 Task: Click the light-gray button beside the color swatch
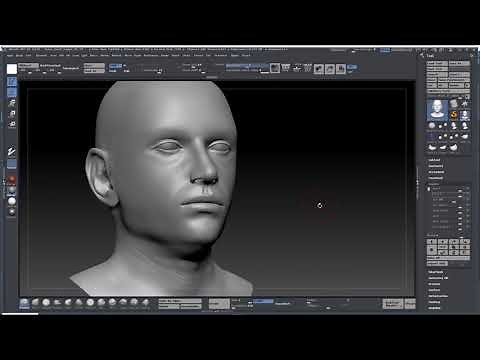coord(28,66)
